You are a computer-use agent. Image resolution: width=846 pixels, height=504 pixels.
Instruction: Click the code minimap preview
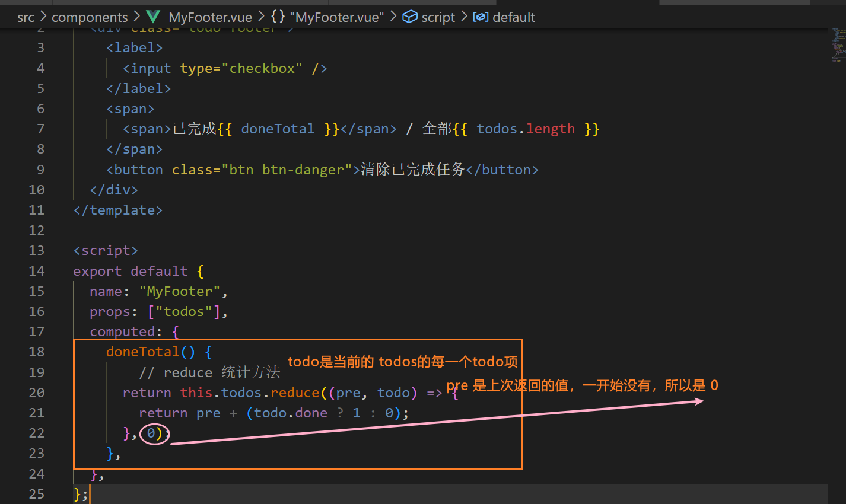(x=838, y=44)
